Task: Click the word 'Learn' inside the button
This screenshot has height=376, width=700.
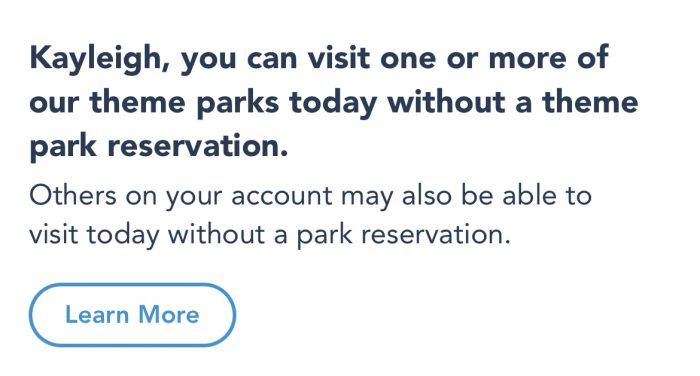Action: [97, 314]
